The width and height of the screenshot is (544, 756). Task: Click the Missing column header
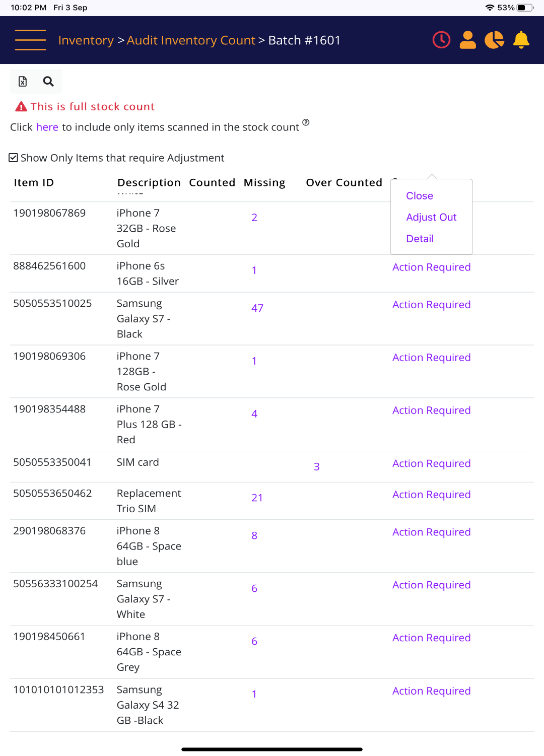click(x=264, y=183)
